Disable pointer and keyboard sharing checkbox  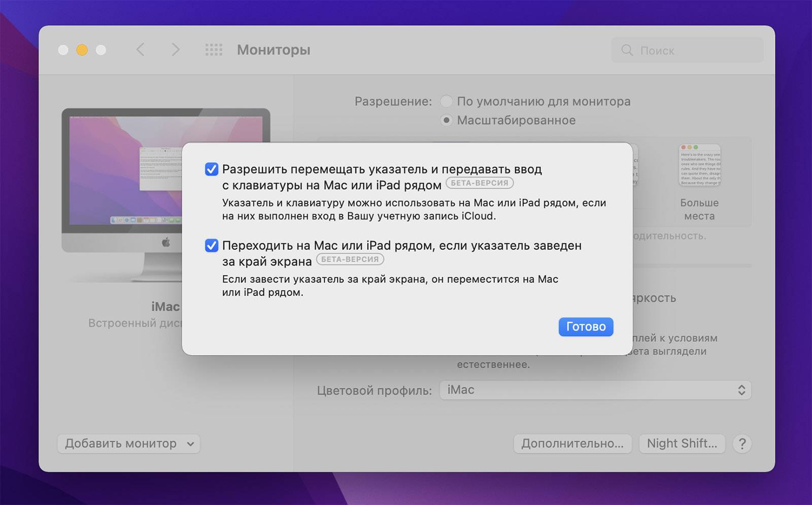[x=212, y=169]
